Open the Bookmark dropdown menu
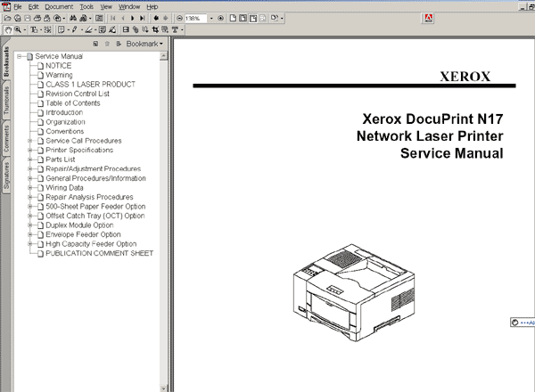 click(144, 44)
